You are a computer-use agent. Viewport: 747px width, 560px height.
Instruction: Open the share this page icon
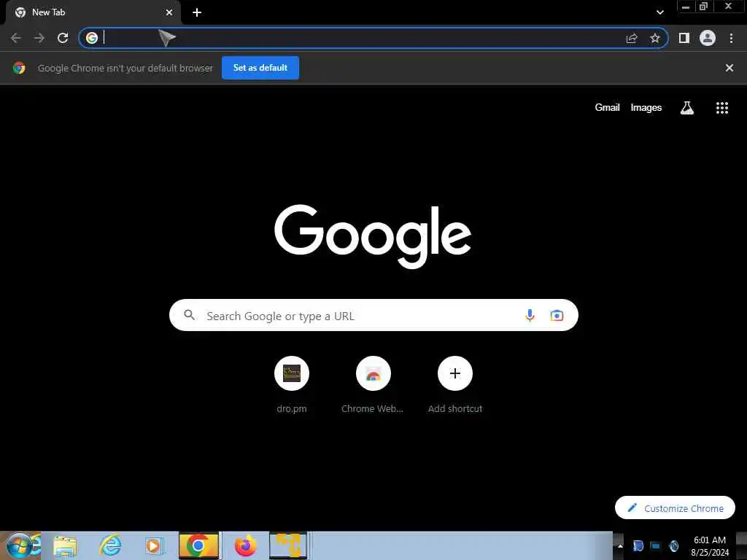[x=632, y=38]
